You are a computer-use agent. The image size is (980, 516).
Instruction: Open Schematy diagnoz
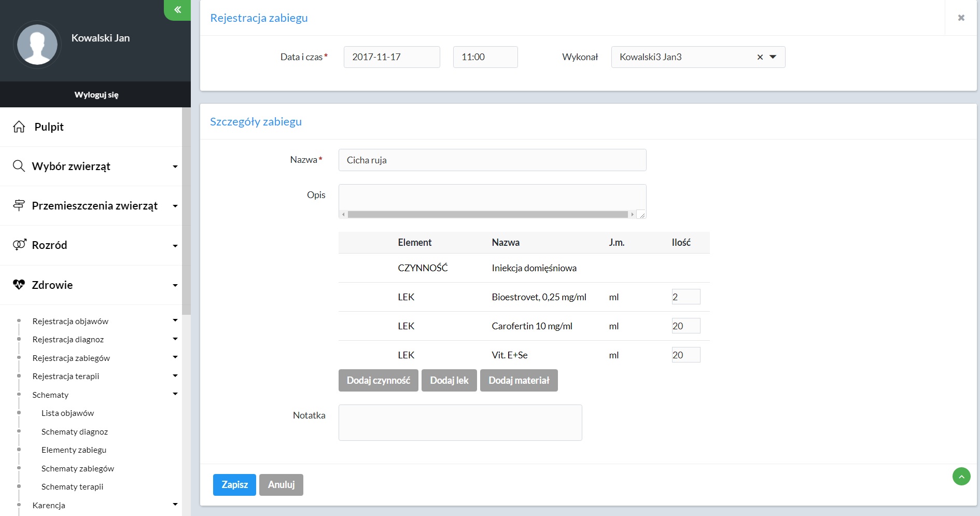[x=75, y=431]
